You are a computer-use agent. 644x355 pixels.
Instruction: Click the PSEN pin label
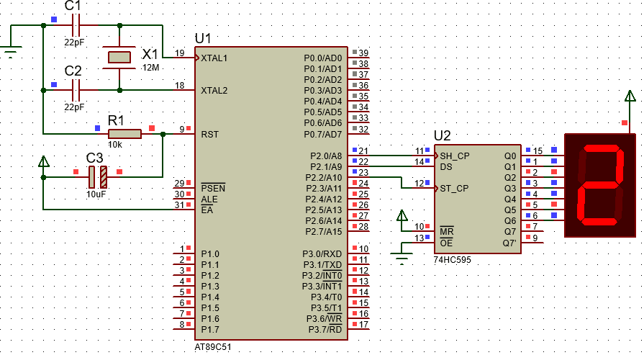[213, 189]
